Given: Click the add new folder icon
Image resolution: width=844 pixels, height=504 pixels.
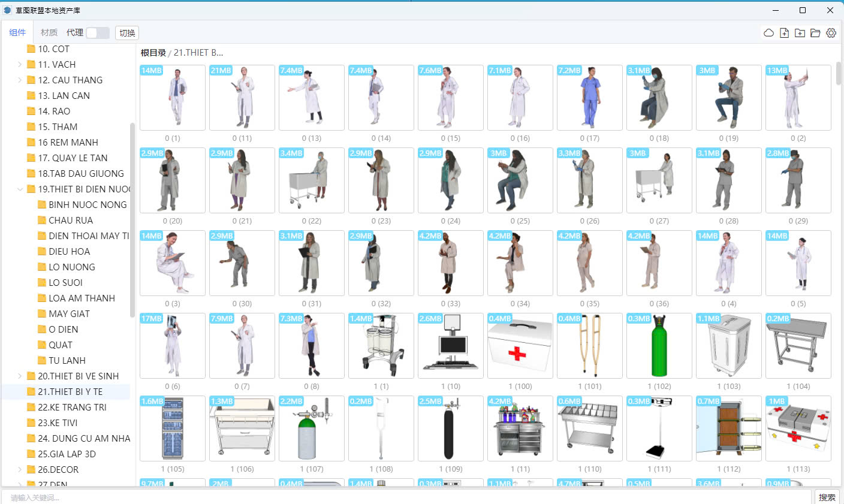Looking at the screenshot, I should (x=800, y=33).
